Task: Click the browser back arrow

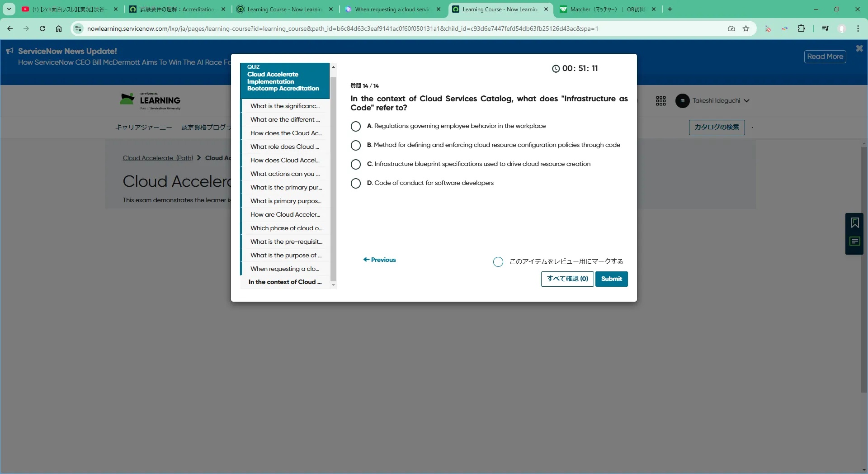Action: pyautogui.click(x=10, y=28)
